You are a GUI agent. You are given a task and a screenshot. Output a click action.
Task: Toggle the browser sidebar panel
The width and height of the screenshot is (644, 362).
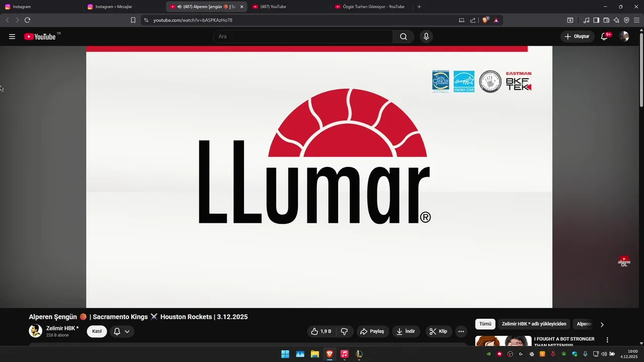596,20
